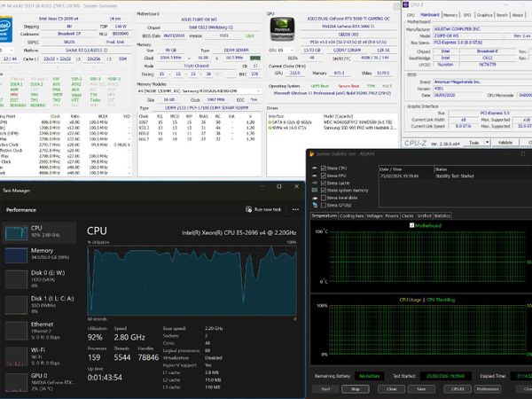Open the Memory page in Task Manager sidebar

(x=39, y=254)
